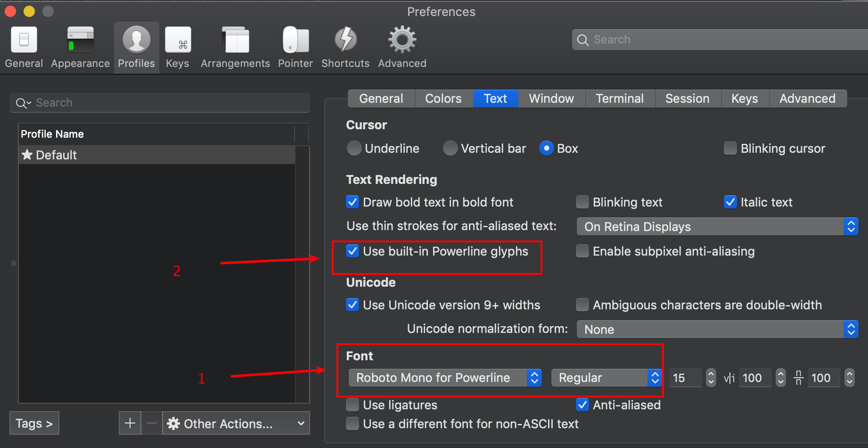Click the font size stepper next to 15
Screen dimensions: 868x448
click(711, 378)
